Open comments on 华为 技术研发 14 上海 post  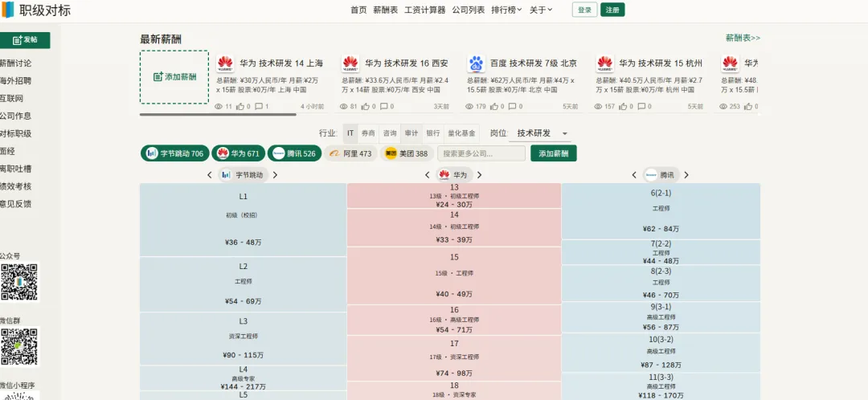click(x=259, y=106)
